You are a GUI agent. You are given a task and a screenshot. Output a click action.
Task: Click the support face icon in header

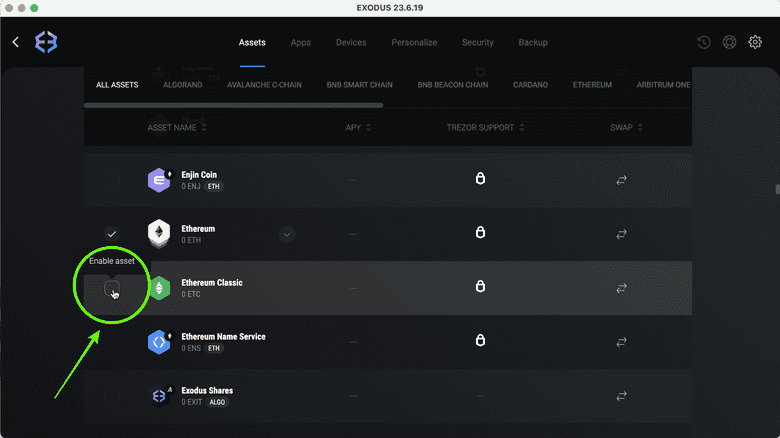pyautogui.click(x=730, y=43)
